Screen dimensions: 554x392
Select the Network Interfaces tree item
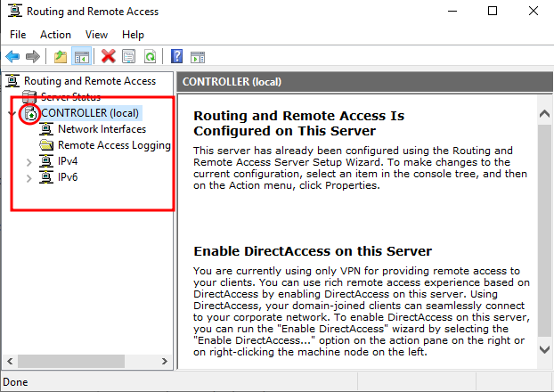(x=102, y=129)
